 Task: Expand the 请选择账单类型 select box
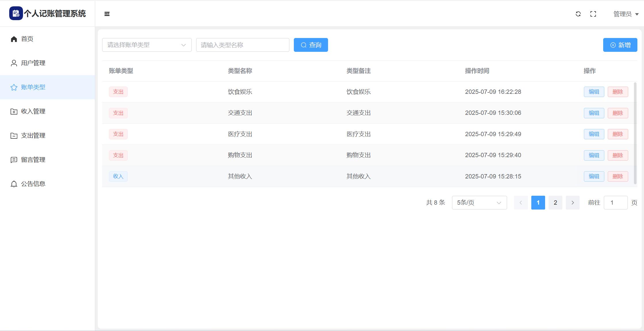147,45
